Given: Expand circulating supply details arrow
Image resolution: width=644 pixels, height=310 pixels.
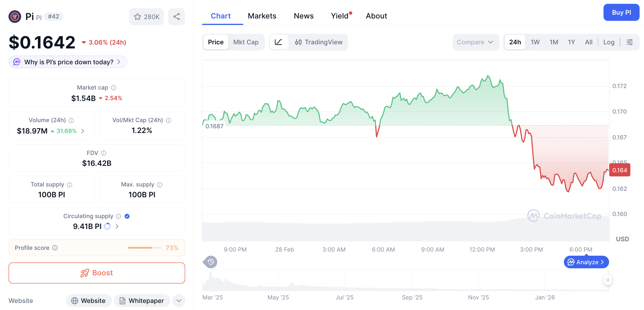Looking at the screenshot, I should [x=117, y=226].
